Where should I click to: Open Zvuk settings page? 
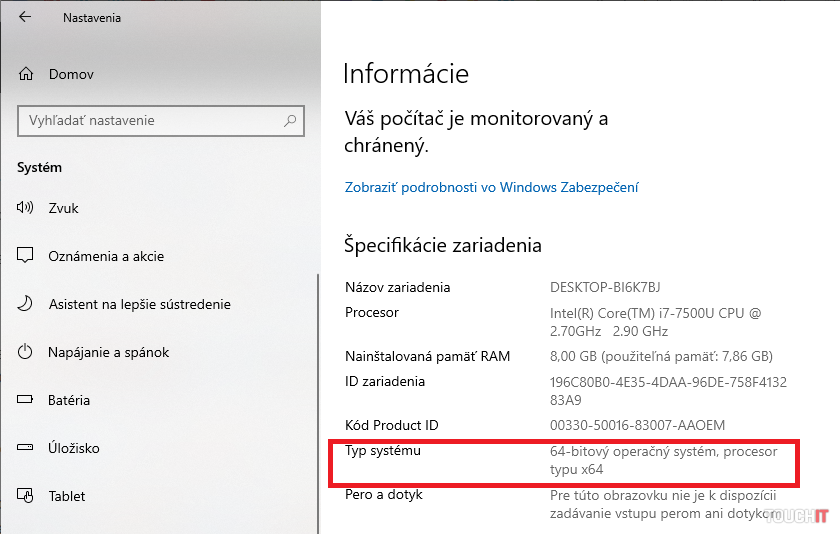click(63, 208)
